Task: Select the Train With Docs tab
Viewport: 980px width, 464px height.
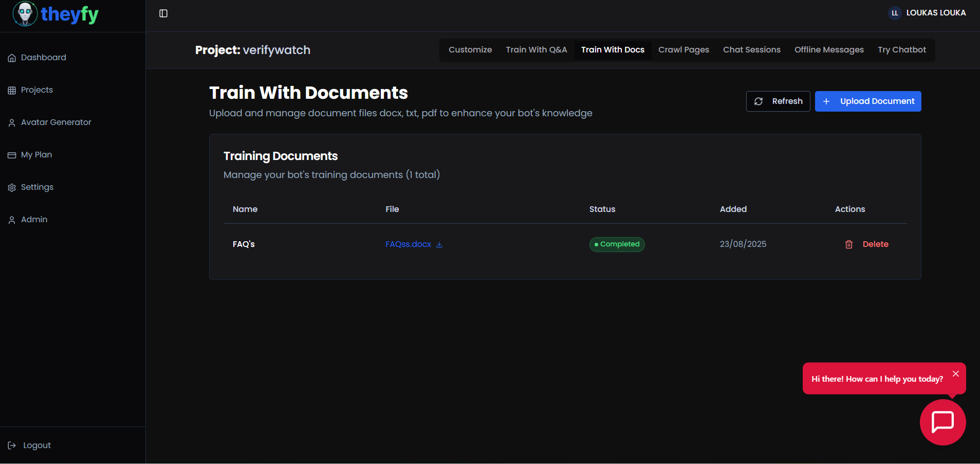Action: pos(613,50)
